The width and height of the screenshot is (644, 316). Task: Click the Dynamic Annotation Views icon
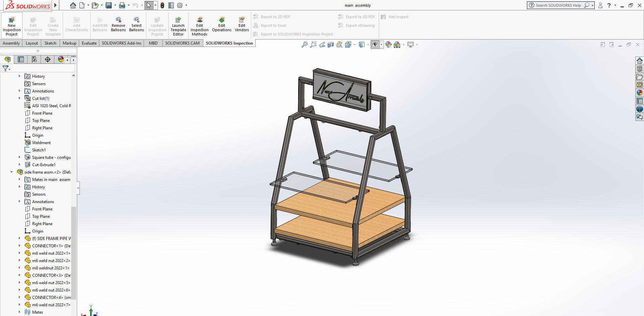(339, 45)
